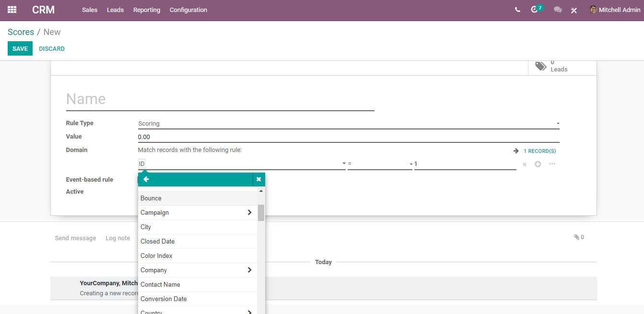Click Send message
The width and height of the screenshot is (644, 314).
click(x=75, y=238)
